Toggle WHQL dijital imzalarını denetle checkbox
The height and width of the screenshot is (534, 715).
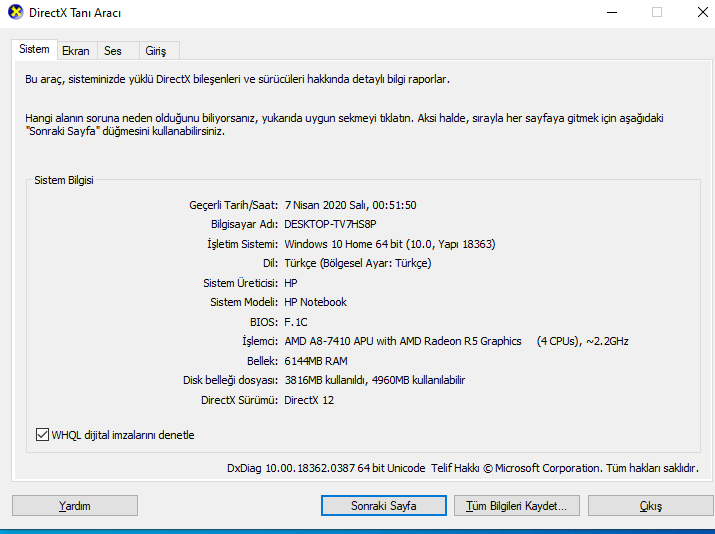point(42,435)
